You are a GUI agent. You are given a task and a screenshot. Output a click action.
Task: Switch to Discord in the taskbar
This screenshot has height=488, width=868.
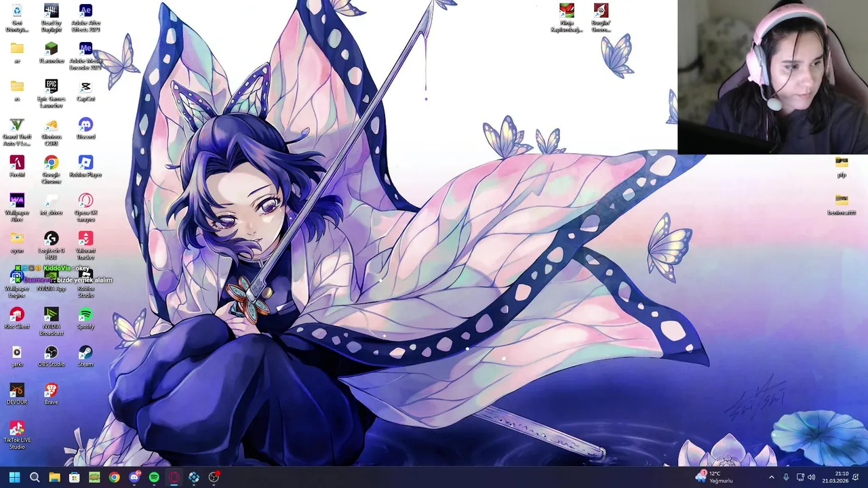[x=134, y=477]
